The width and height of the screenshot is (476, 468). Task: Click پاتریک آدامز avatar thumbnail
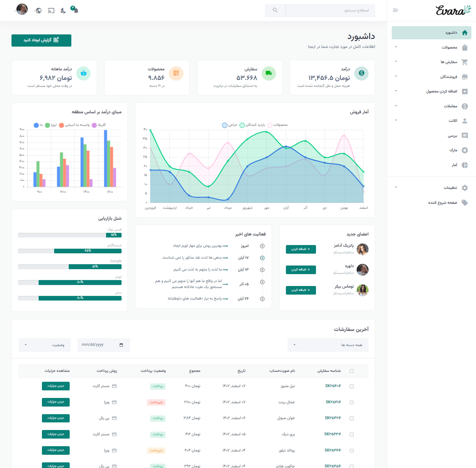point(362,249)
